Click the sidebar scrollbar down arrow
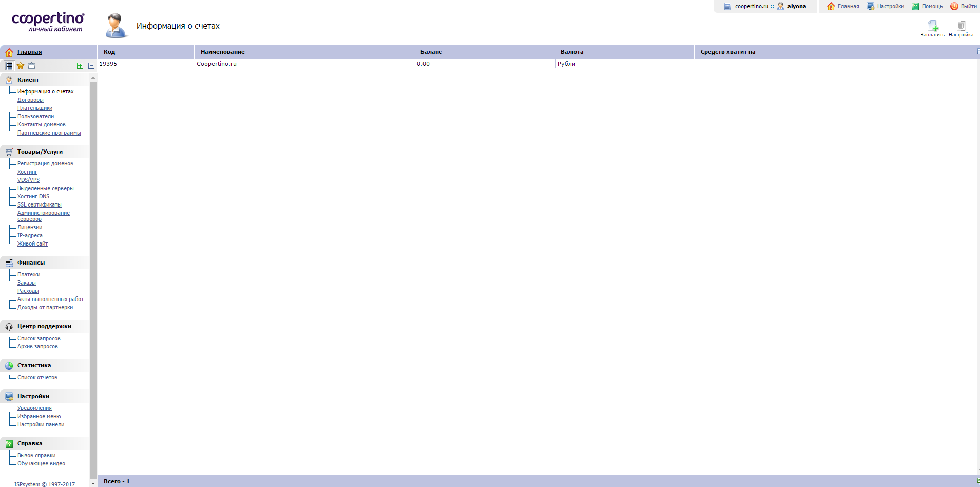Viewport: 980px width, 487px height. [x=93, y=483]
